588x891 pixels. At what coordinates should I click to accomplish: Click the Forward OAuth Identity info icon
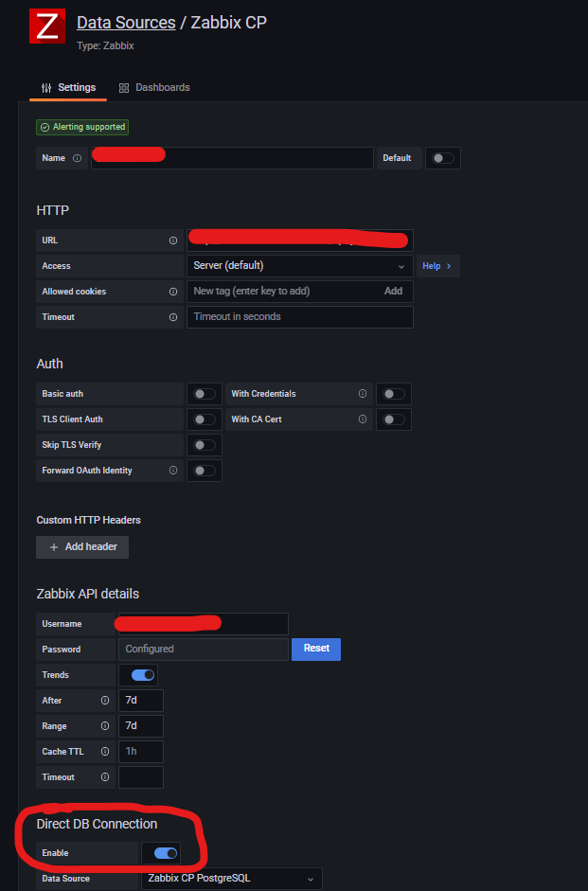(x=172, y=469)
